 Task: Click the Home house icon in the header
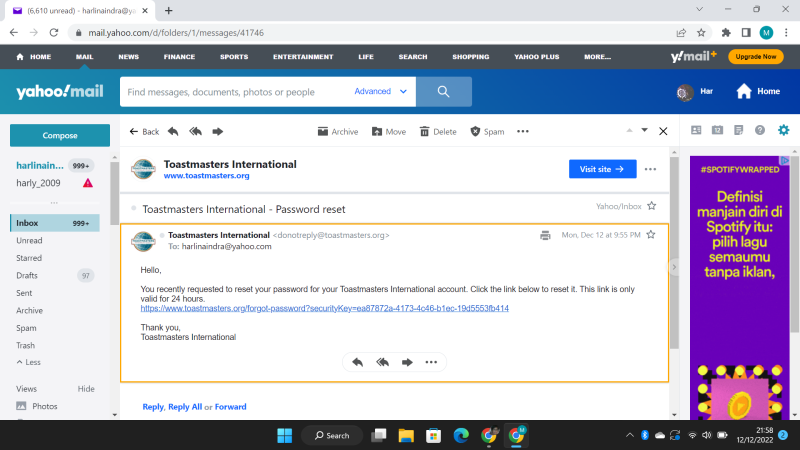(744, 91)
